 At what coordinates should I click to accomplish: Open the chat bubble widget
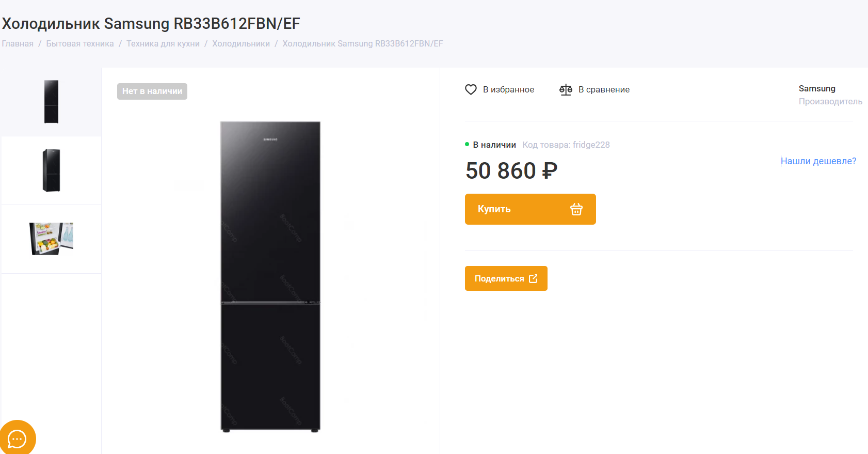point(17,438)
